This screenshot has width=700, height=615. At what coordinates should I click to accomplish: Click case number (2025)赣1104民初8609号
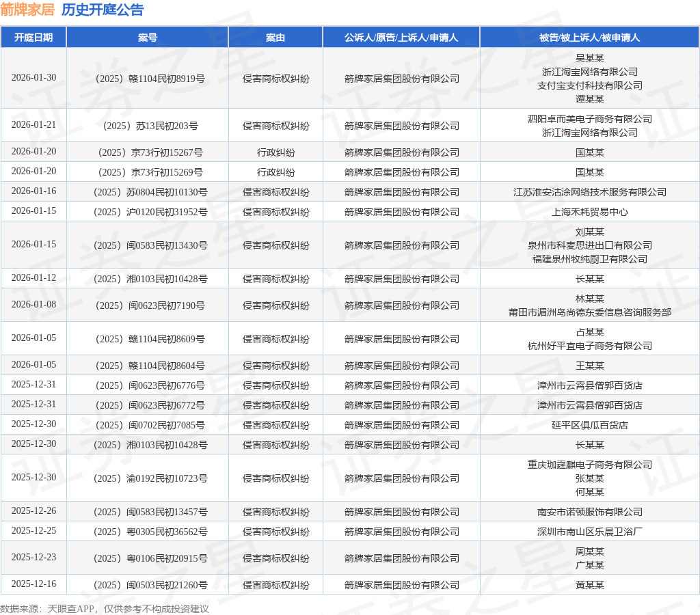150,339
